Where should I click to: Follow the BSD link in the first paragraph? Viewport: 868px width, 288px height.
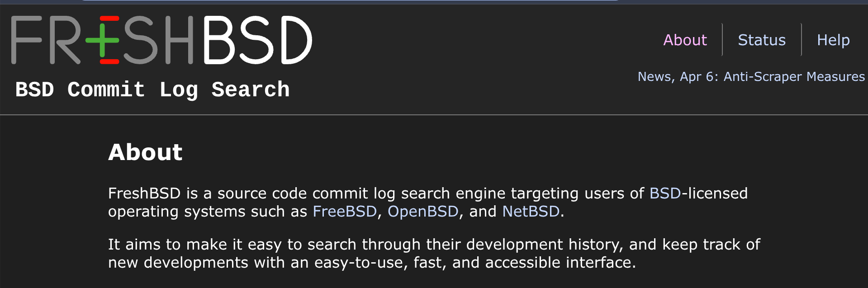[x=665, y=193]
